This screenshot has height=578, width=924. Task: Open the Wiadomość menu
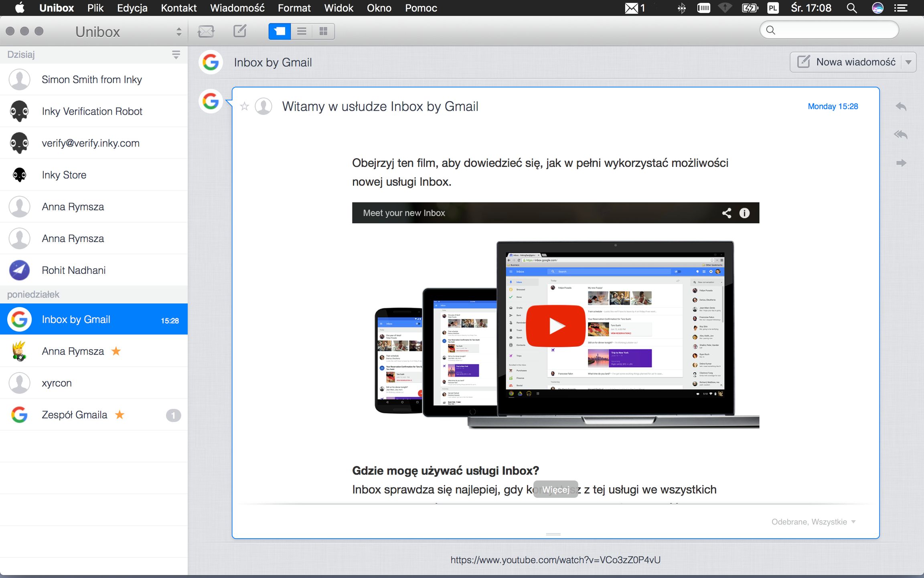(237, 8)
